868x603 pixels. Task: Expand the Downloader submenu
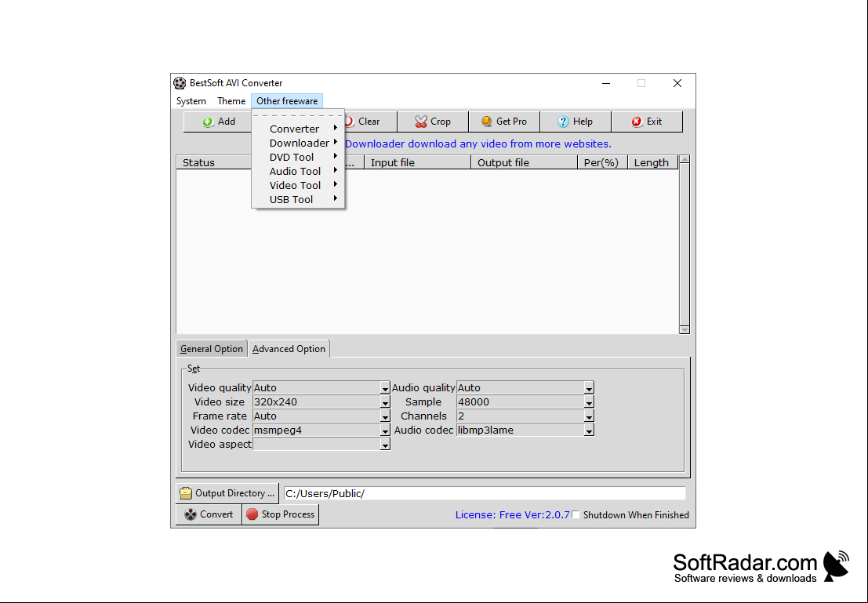pos(298,143)
